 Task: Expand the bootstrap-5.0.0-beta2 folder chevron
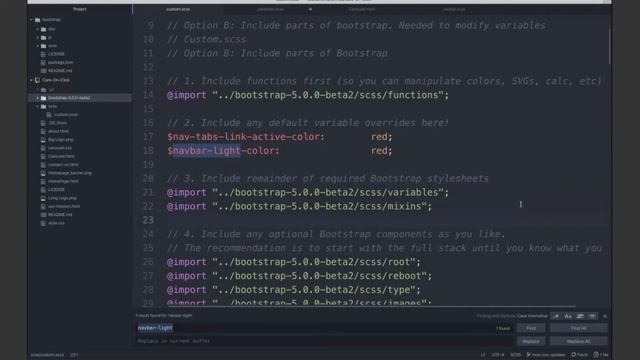38,98
